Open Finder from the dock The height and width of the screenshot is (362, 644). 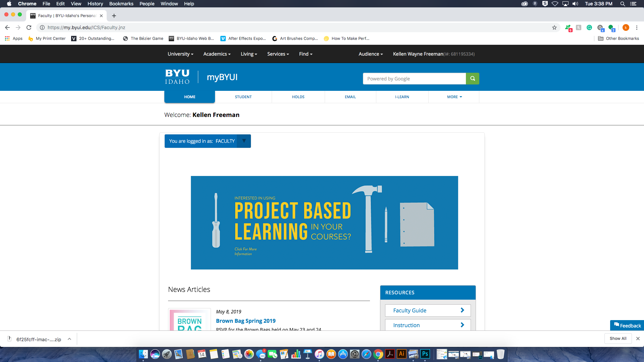coord(143,354)
